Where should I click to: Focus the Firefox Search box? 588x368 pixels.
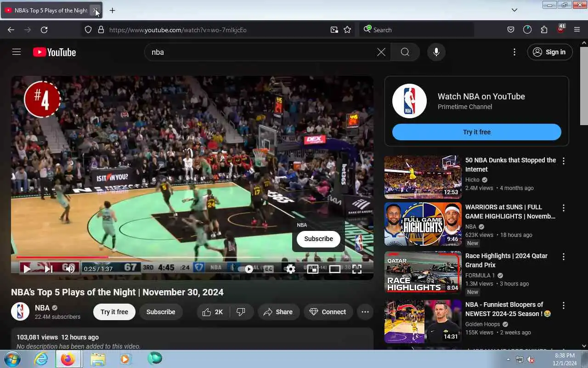[416, 30]
